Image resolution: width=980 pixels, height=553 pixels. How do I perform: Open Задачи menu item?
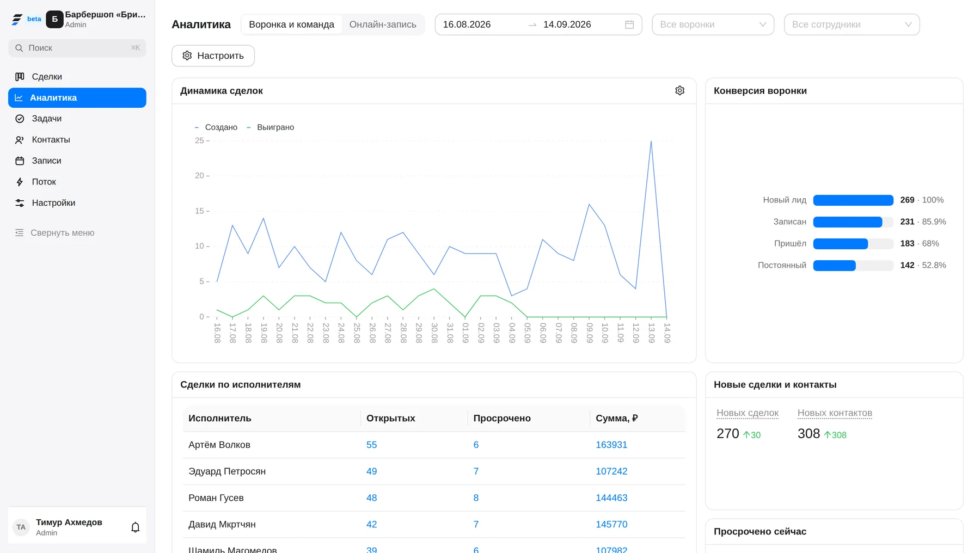coord(77,119)
